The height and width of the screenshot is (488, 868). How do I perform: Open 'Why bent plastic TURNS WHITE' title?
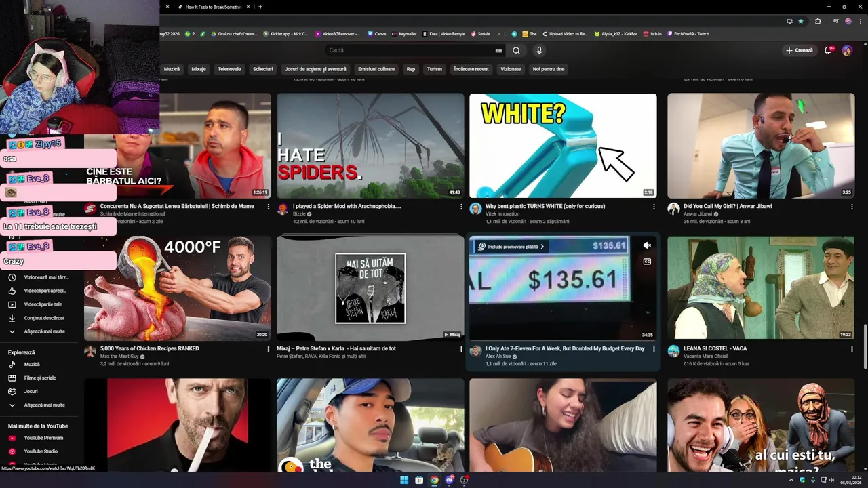coord(545,206)
